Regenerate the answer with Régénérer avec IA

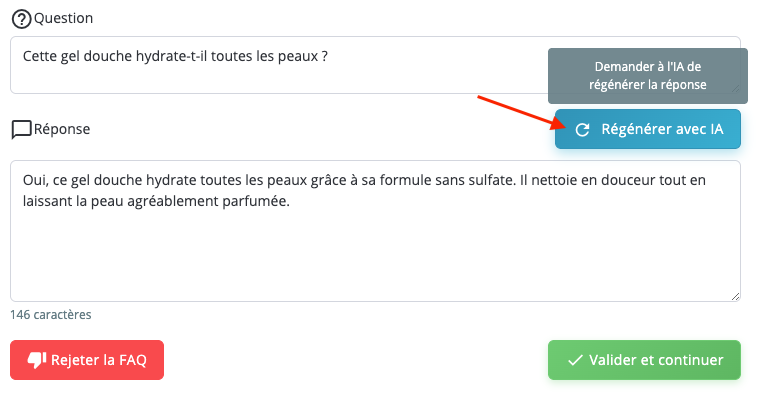coord(648,129)
